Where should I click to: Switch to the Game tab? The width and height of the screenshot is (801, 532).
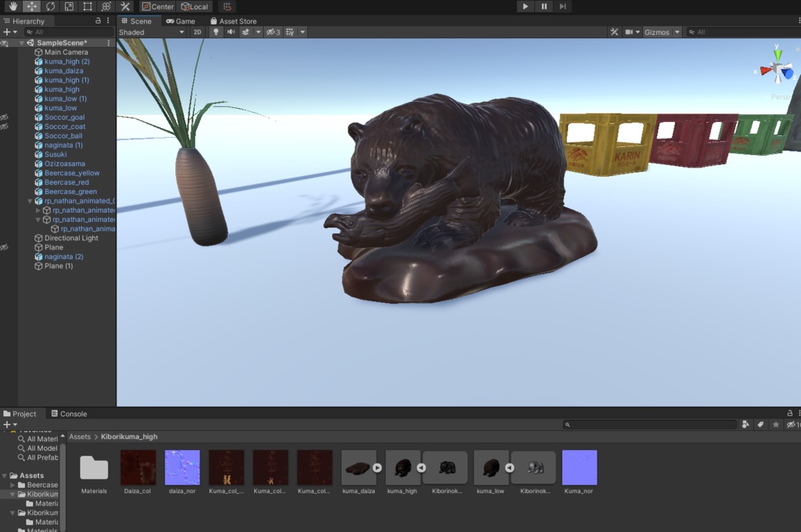point(181,21)
